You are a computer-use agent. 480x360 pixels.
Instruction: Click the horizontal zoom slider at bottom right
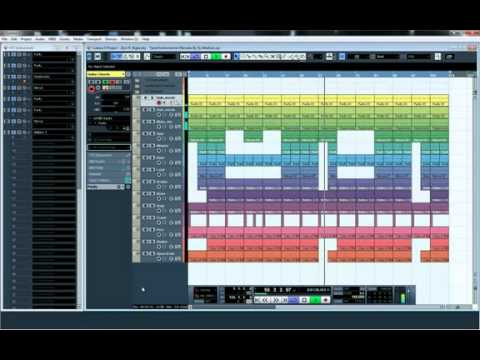click(x=458, y=307)
